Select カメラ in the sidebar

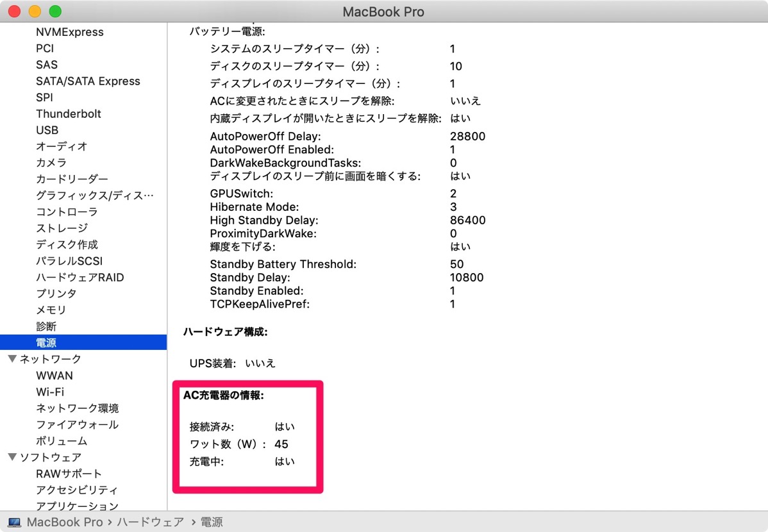[x=51, y=162]
